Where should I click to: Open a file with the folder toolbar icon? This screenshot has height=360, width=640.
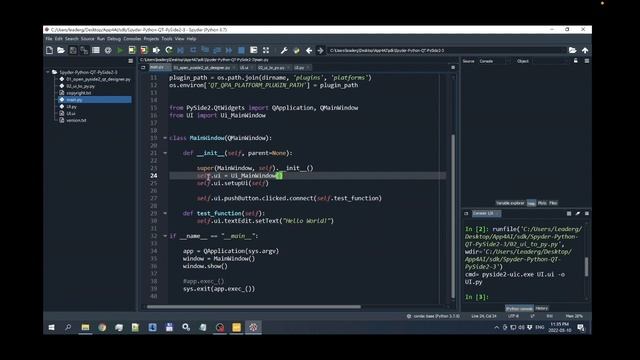click(61, 50)
